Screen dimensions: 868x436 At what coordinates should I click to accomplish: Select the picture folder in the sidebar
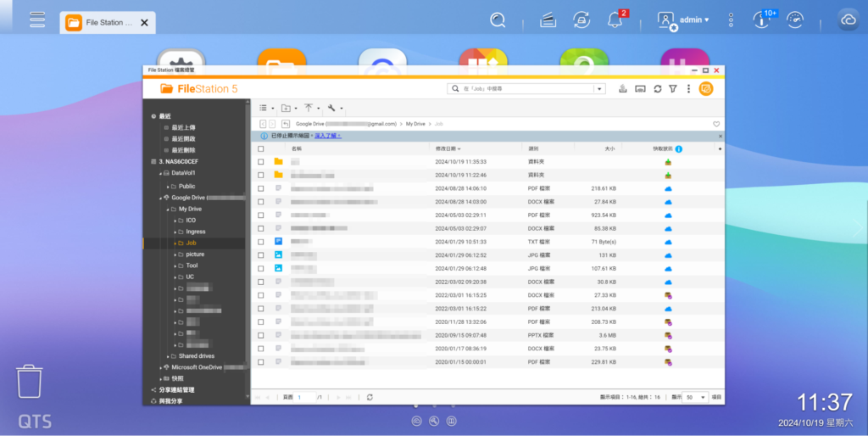click(x=195, y=254)
